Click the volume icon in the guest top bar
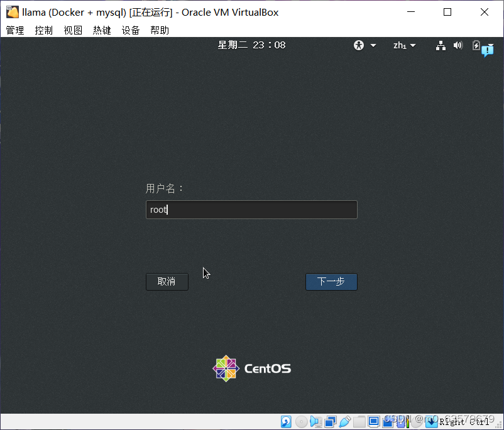504x430 pixels. pos(457,45)
